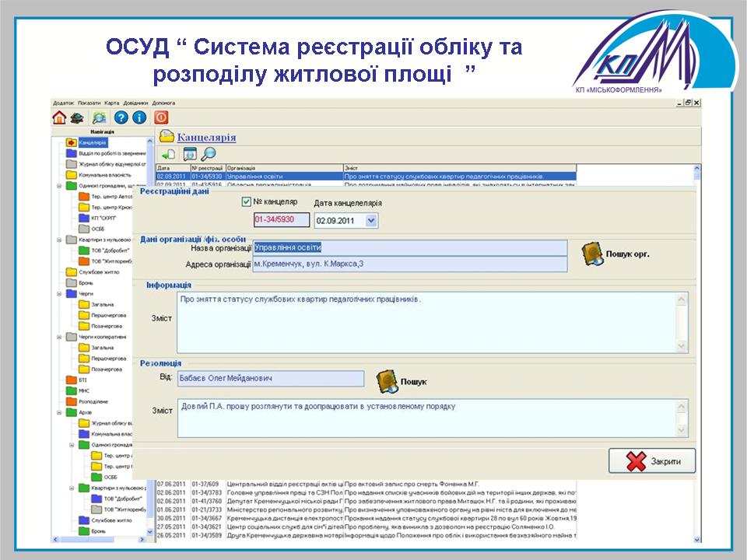Click the Home house icon in toolbar
The height and width of the screenshot is (560, 747).
tap(59, 117)
